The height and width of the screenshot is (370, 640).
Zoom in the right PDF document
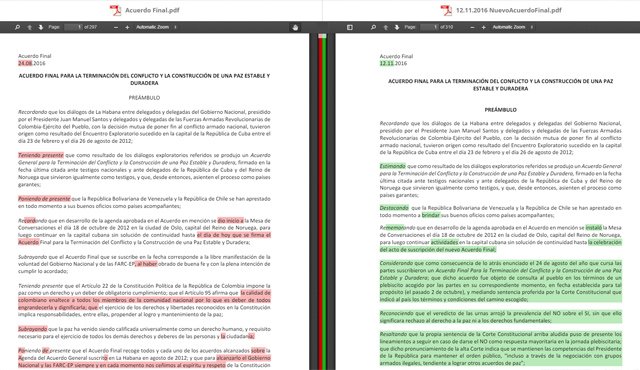(x=484, y=27)
